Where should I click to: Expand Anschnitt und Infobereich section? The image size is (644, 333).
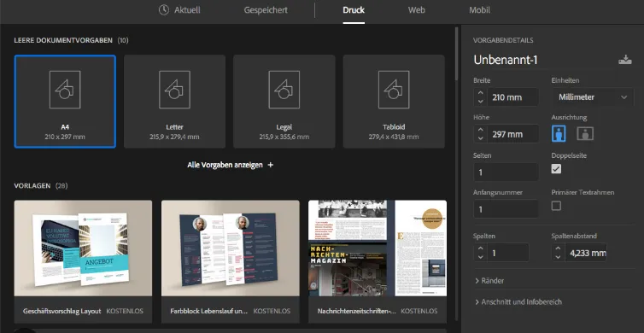tap(518, 301)
